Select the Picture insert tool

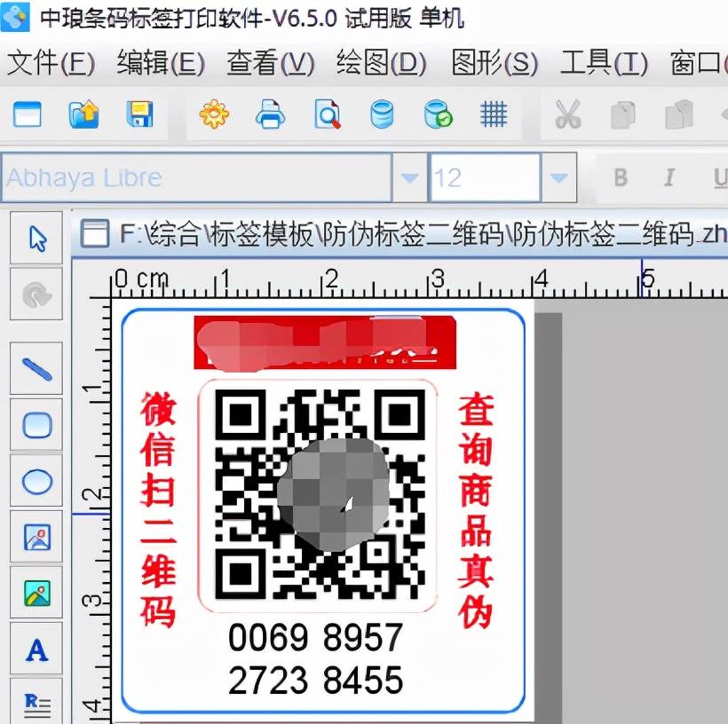36,593
